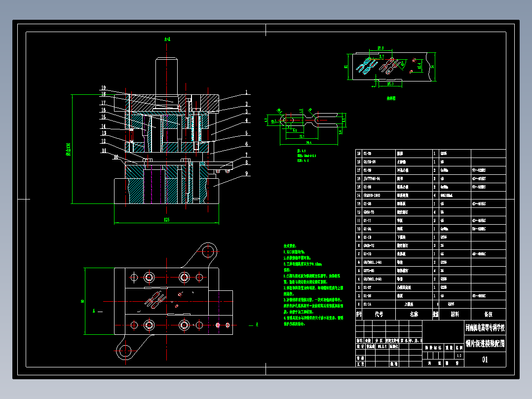The height and width of the screenshot is (399, 532).
Task: Select the 闭合130 vertical height dimension
Action: pyautogui.click(x=68, y=149)
